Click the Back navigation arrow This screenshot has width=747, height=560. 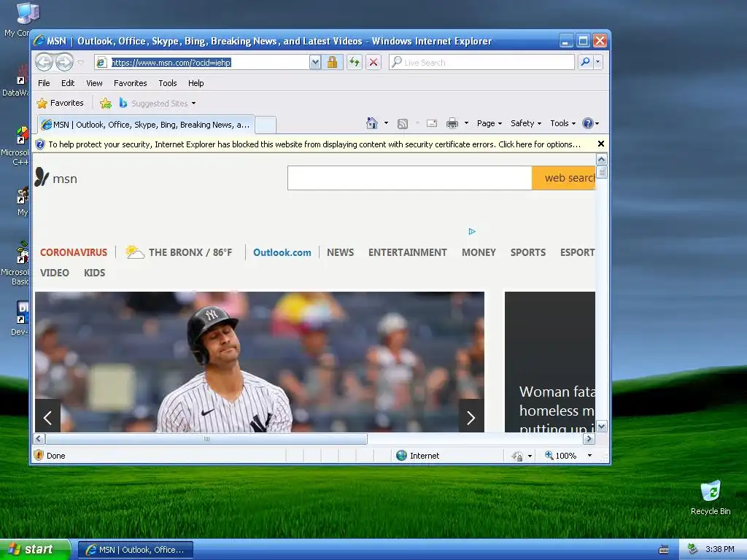click(x=44, y=62)
